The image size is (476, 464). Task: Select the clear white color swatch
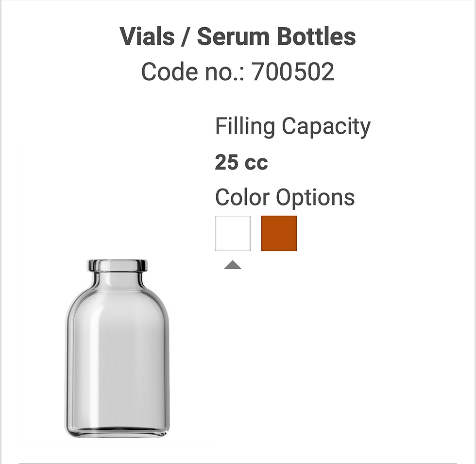tap(233, 233)
